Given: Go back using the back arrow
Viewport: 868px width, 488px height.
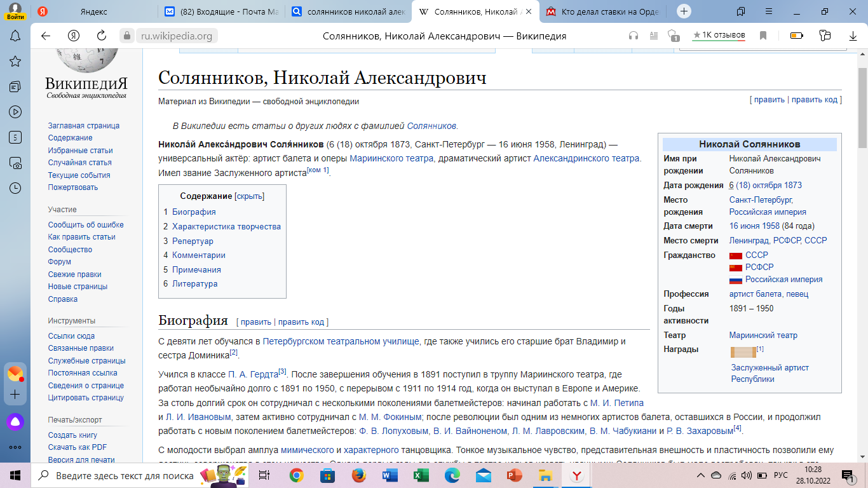Looking at the screenshot, I should (x=46, y=36).
